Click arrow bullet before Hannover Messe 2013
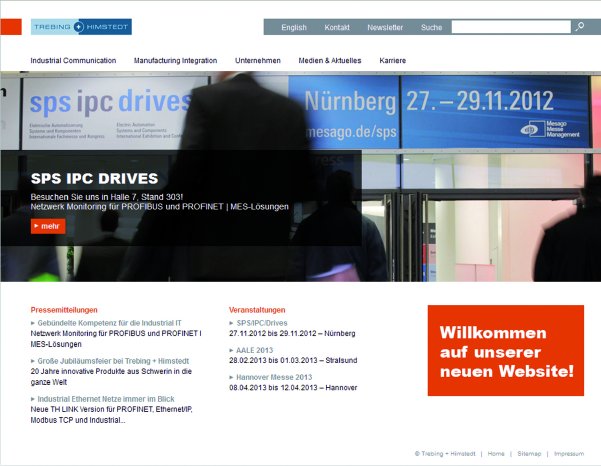Screen dimensions: 601x466 (x=232, y=377)
